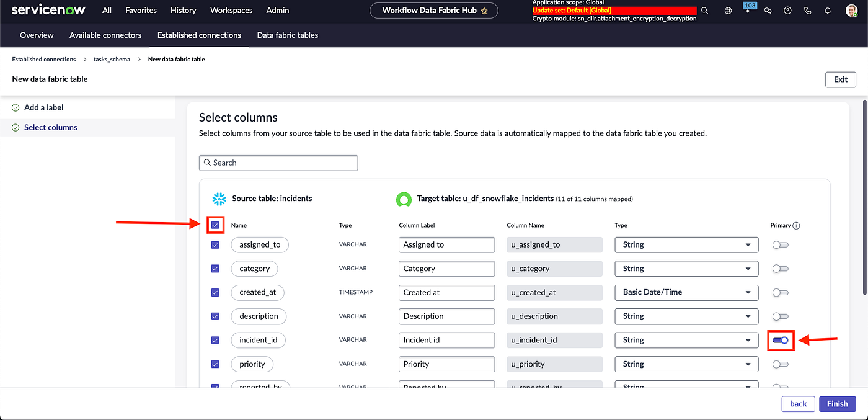
Task: Uncheck the incident_id column checkbox
Action: click(x=215, y=340)
